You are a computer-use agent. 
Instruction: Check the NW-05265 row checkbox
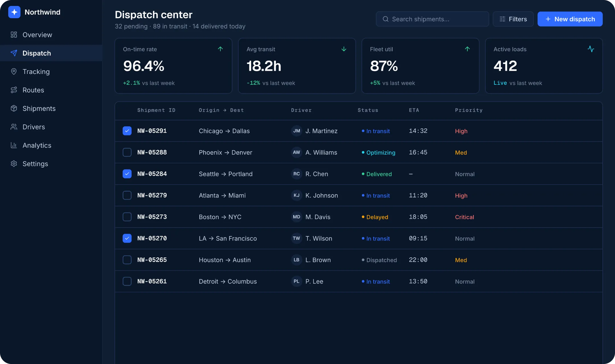tap(127, 260)
